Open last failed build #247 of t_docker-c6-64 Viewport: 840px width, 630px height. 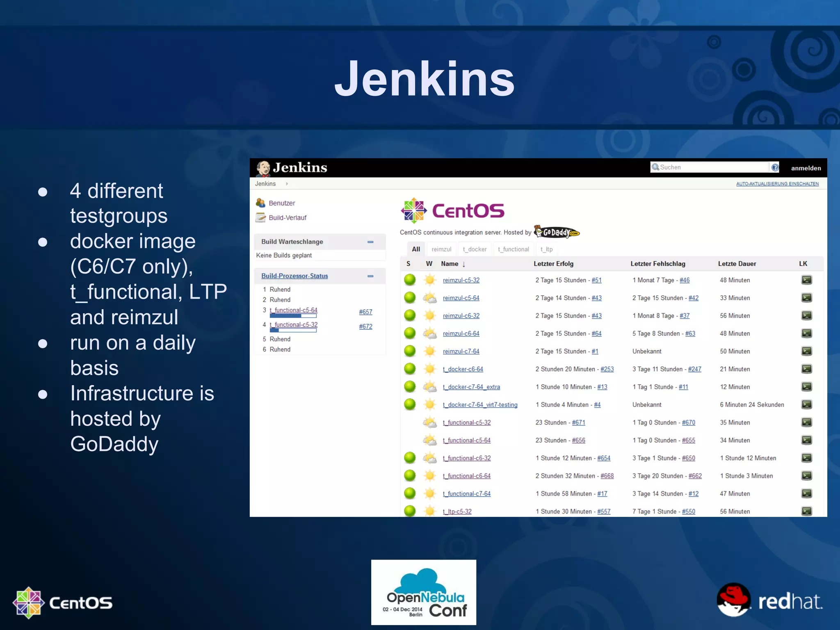pyautogui.click(x=694, y=369)
